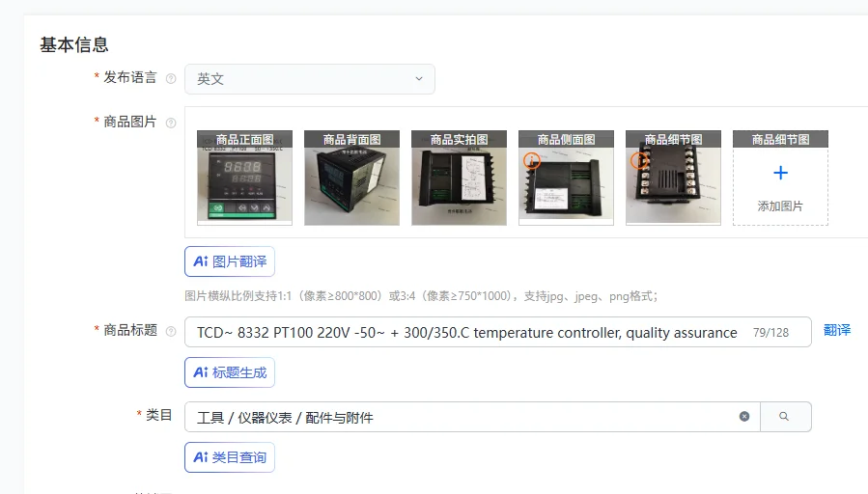Select the 商品实拍图 thumbnail

(459, 178)
